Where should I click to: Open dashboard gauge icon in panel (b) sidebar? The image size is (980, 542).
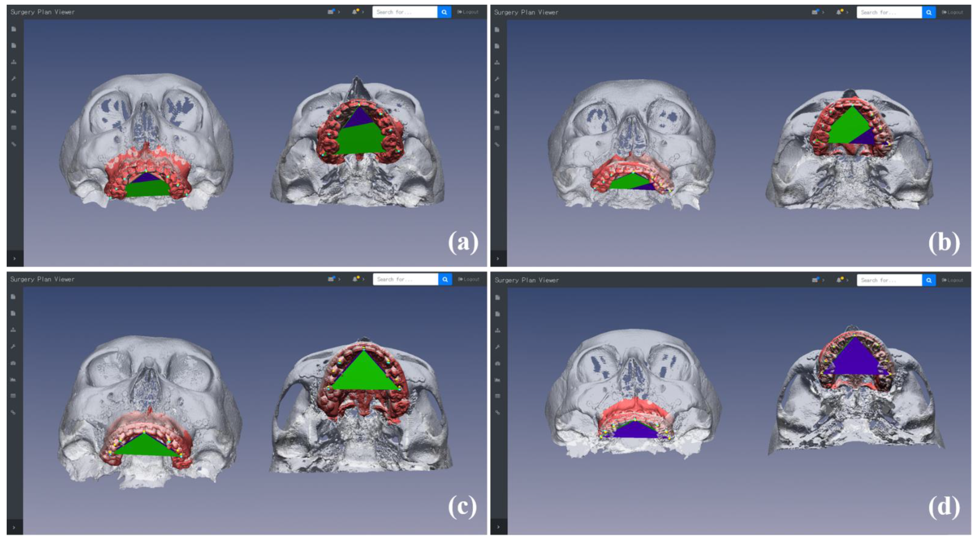[497, 96]
